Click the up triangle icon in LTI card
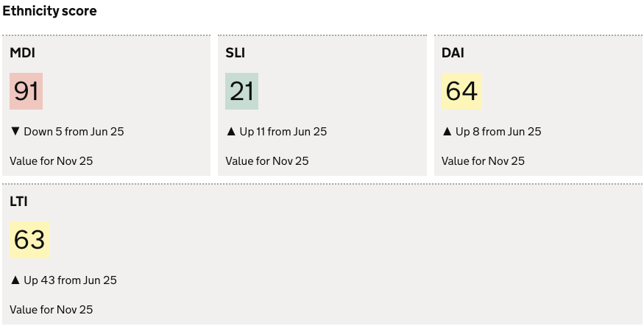Viewport: 644px width, 326px height. 15,280
